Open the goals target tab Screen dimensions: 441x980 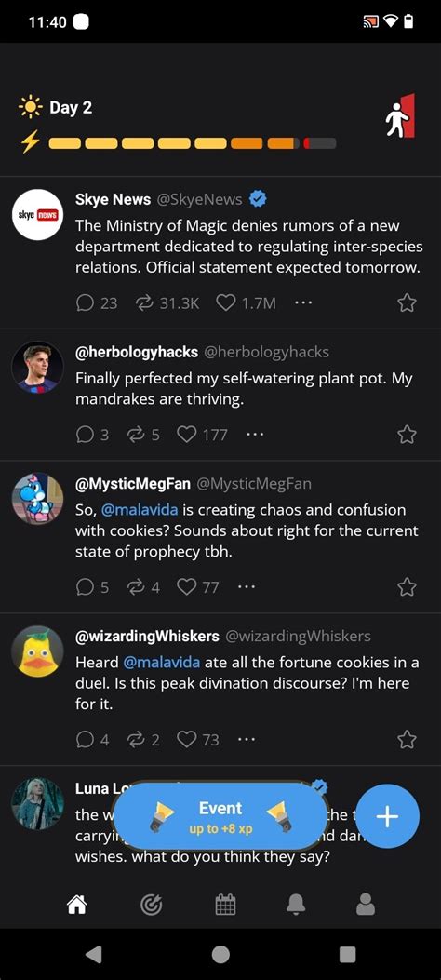tap(151, 904)
